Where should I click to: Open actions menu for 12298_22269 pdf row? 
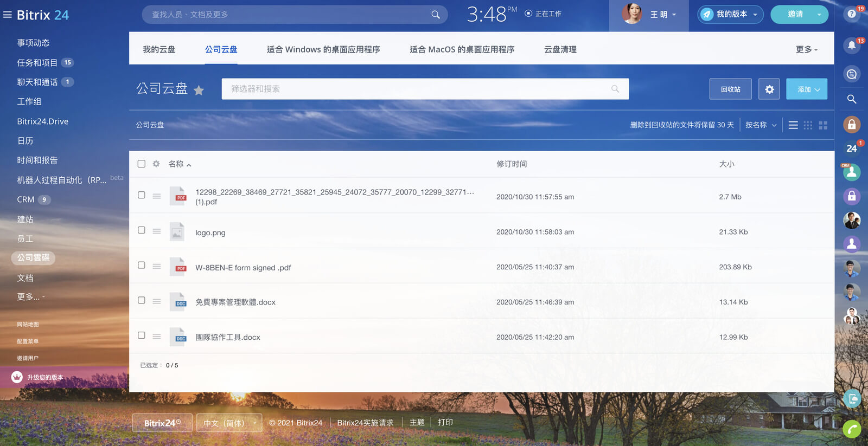(x=157, y=196)
